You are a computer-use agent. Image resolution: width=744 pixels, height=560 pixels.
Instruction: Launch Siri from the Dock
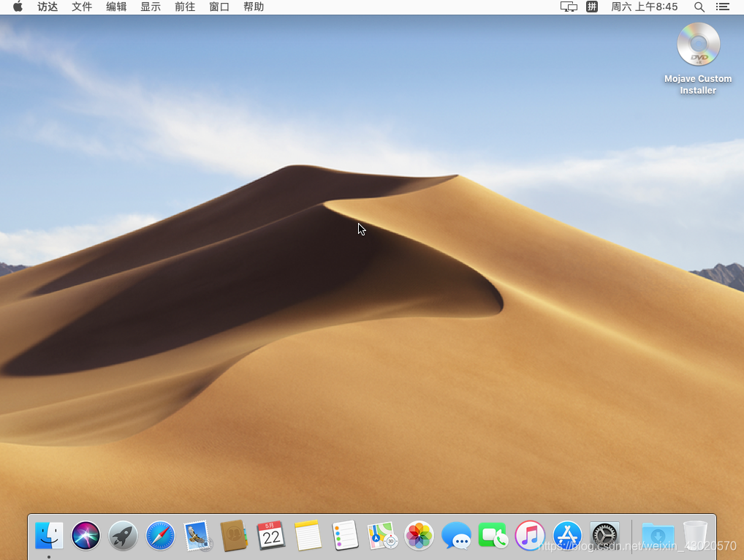click(86, 536)
